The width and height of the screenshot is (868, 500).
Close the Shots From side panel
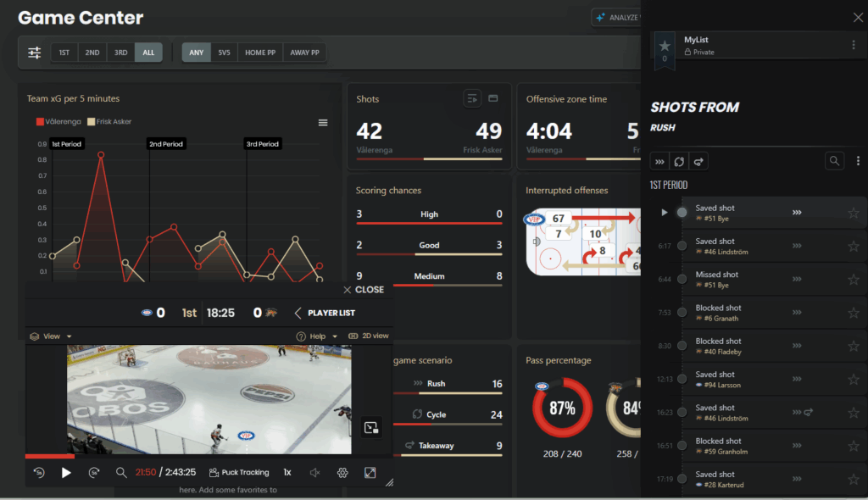[x=858, y=18]
